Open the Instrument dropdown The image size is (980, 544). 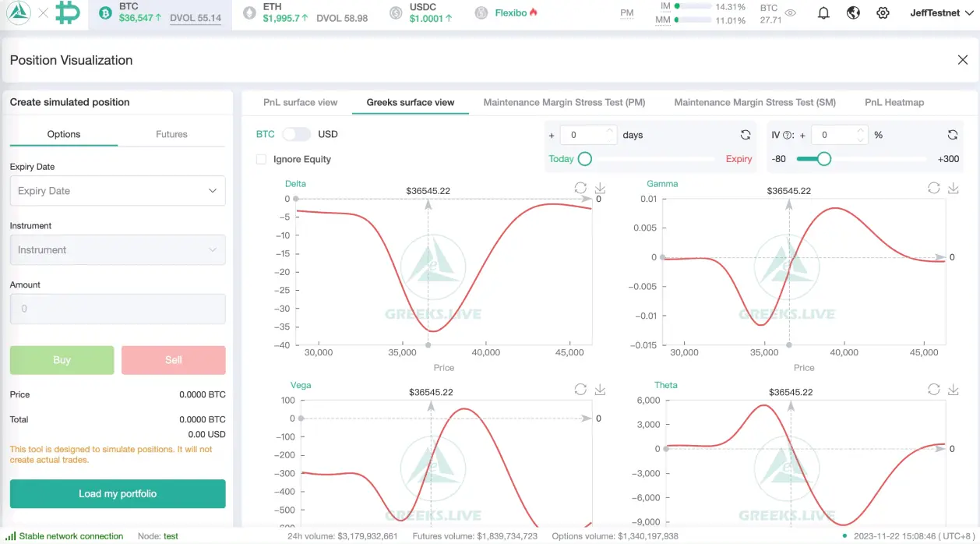[x=117, y=249]
